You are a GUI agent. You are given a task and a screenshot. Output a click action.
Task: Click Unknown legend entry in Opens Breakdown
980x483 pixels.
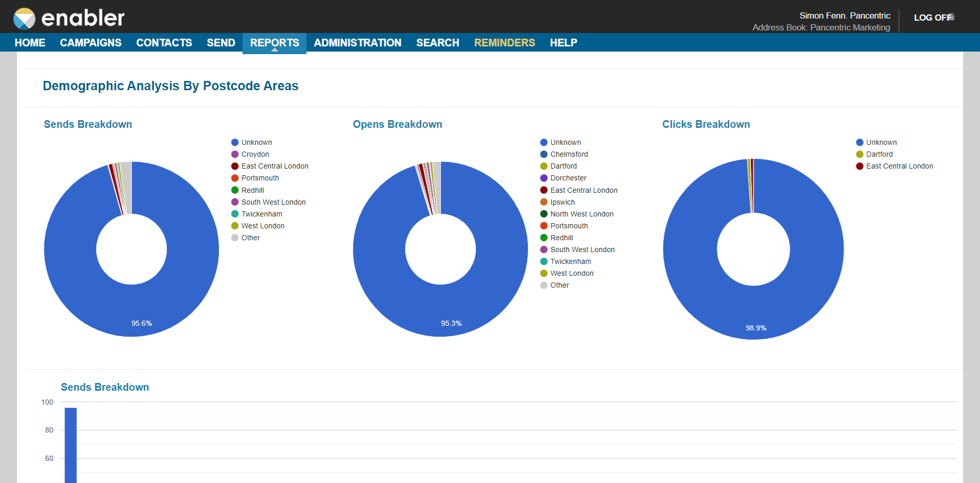click(560, 142)
